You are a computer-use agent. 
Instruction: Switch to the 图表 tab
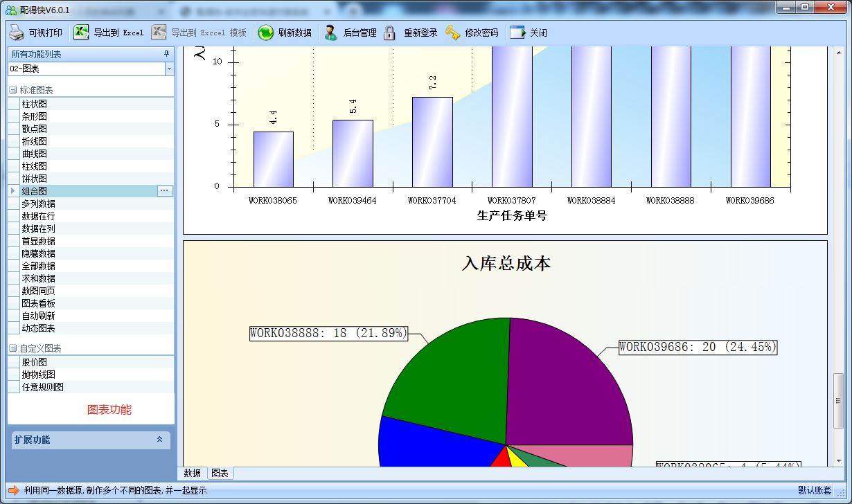tap(220, 473)
